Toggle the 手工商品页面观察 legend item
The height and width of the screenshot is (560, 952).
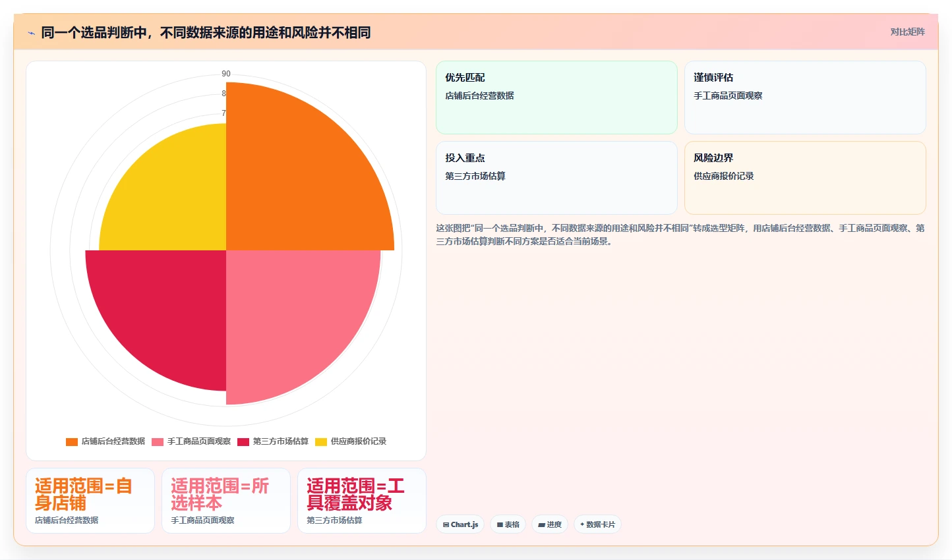(191, 441)
